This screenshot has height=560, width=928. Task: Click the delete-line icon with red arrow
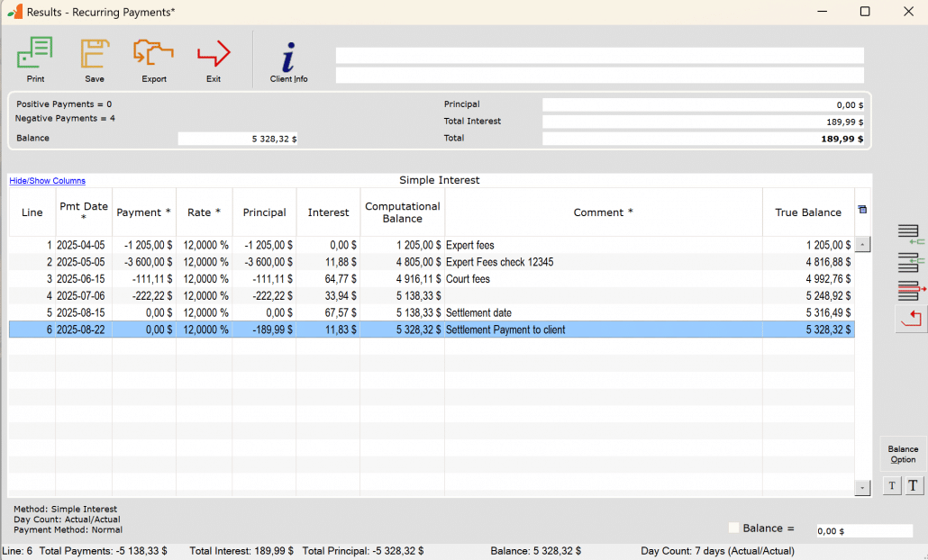pyautogui.click(x=911, y=290)
